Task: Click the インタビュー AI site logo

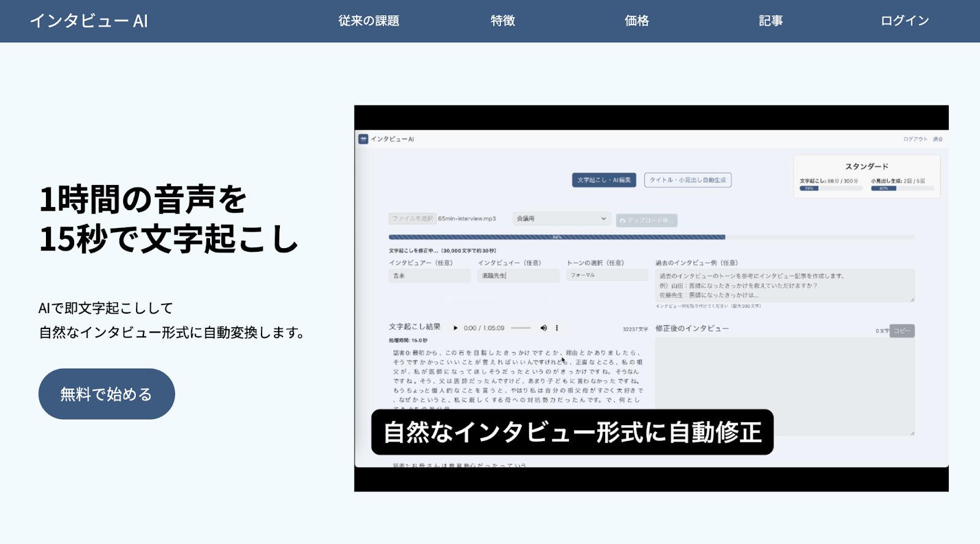Action: (89, 21)
